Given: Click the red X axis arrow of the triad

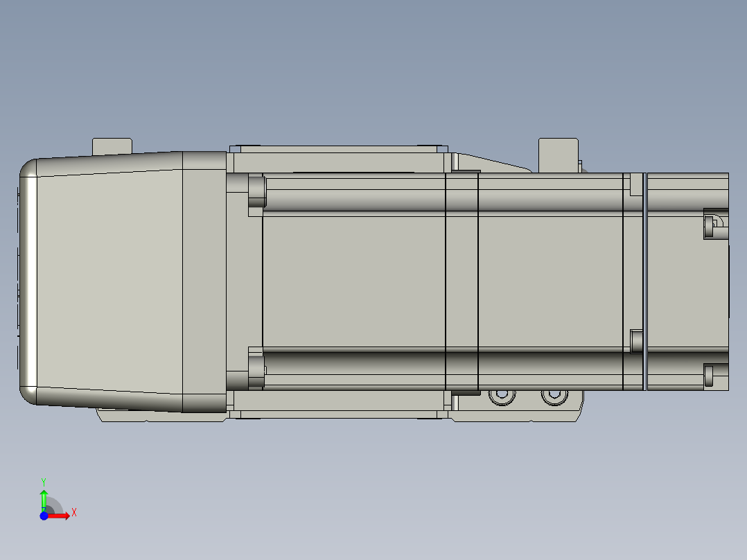Looking at the screenshot, I should [59, 516].
